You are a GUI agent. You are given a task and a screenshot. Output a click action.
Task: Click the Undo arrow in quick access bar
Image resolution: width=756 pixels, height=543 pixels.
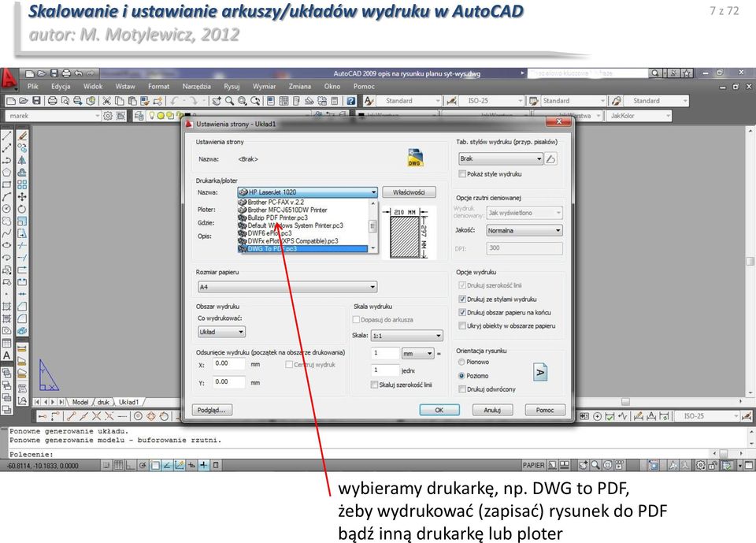pyautogui.click(x=78, y=73)
